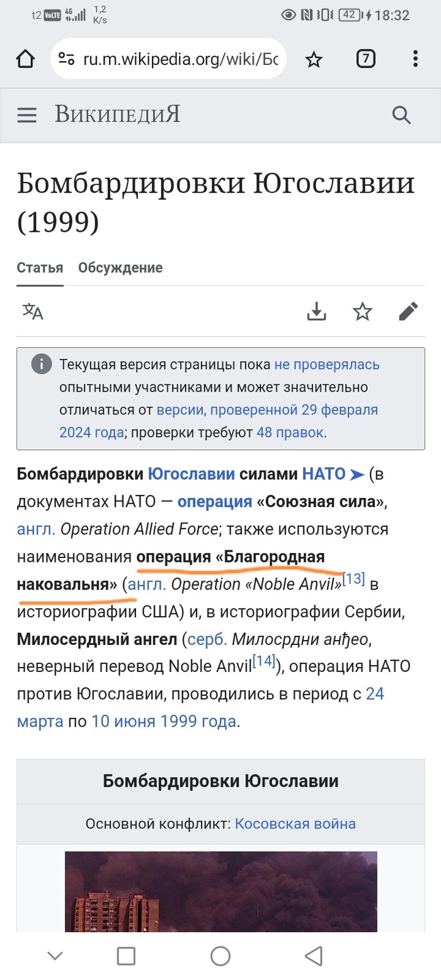Viewport: 441px width, 980px height.
Task: Select the Статья tab
Action: (x=40, y=268)
